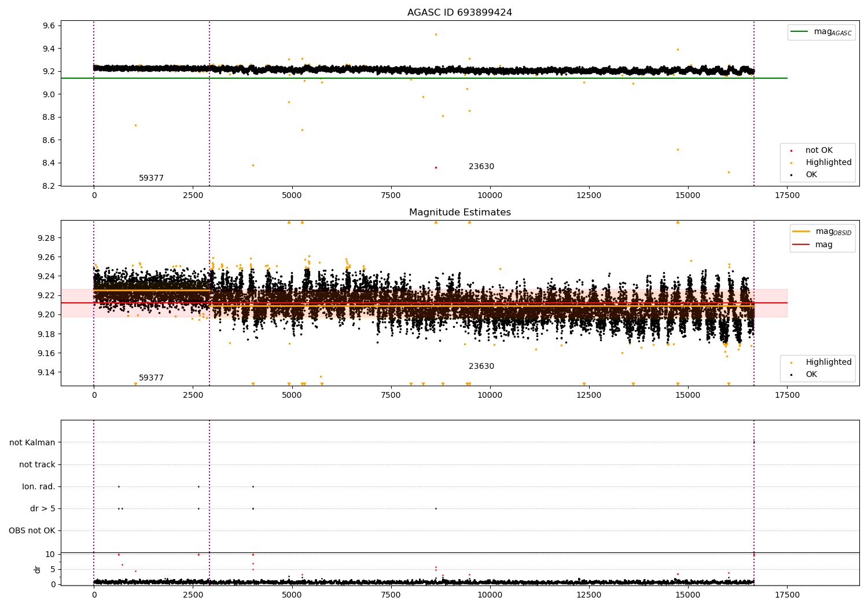
Task: Click 'Highlighted' in the top plot legend
Action: (828, 163)
